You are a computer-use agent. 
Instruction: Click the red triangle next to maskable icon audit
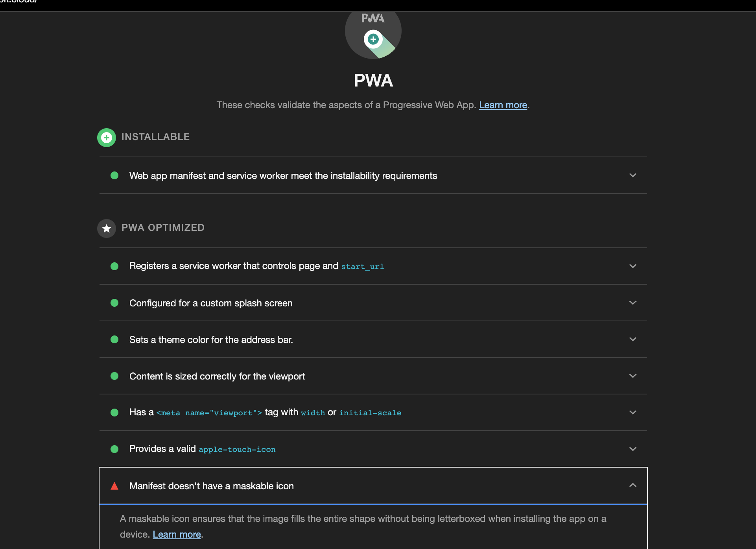[x=115, y=486]
